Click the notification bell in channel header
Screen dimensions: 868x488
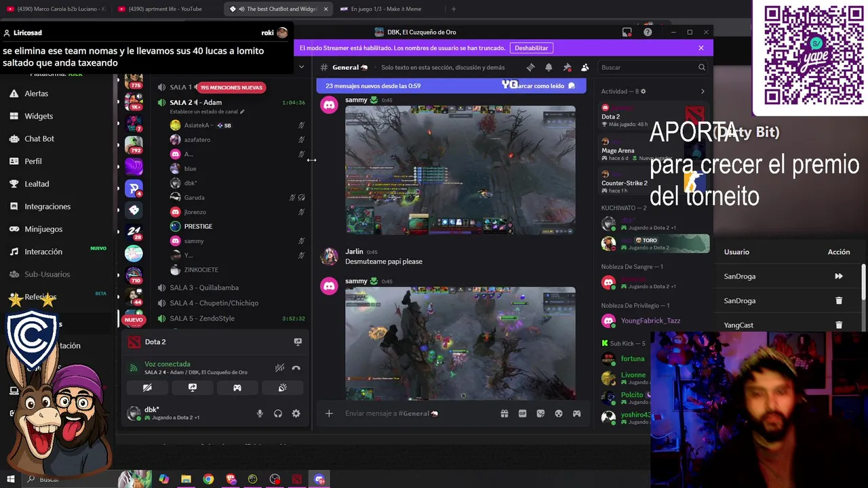pyautogui.click(x=549, y=67)
